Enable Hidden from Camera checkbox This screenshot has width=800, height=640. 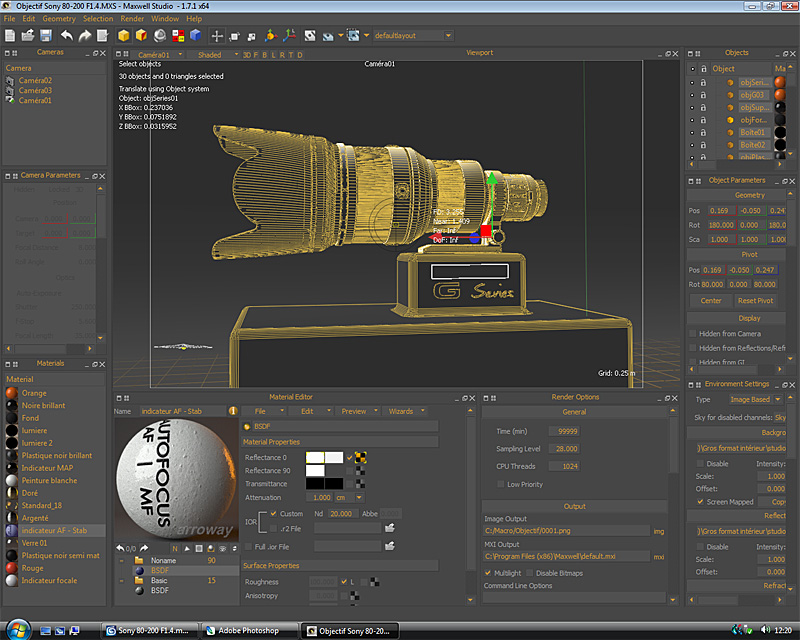click(692, 334)
